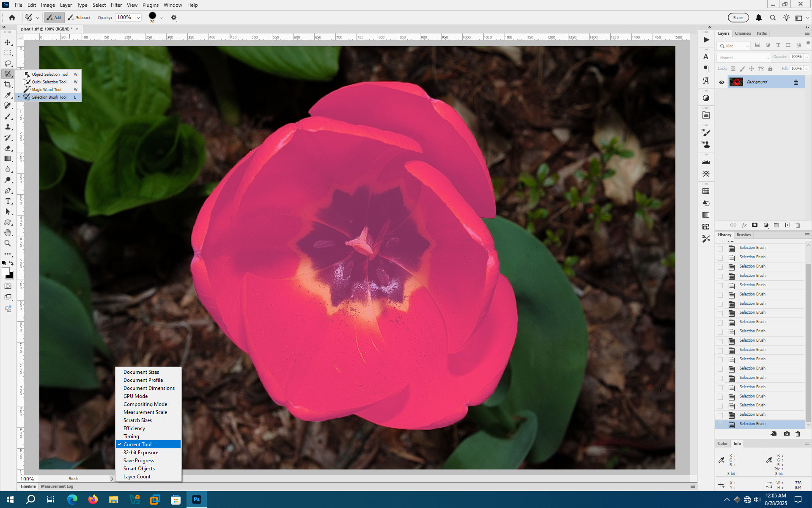Switch to the Channels tab
Screen dimensions: 812x508
(x=743, y=33)
